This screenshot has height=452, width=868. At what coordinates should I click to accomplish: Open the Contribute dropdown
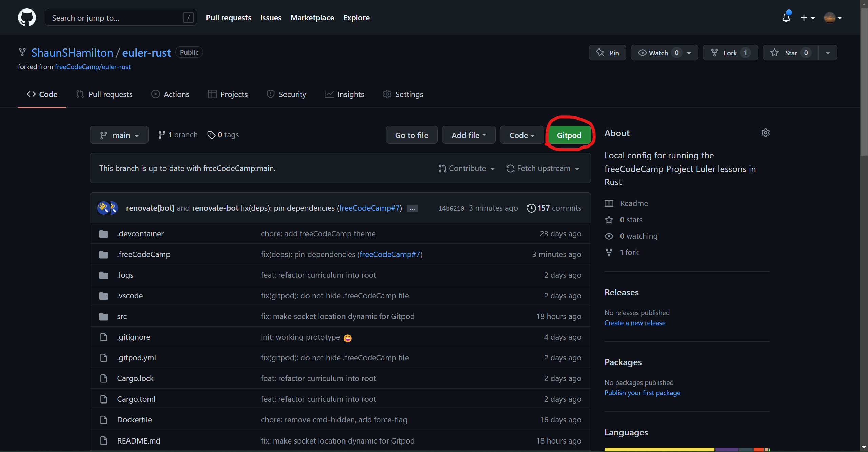467,168
